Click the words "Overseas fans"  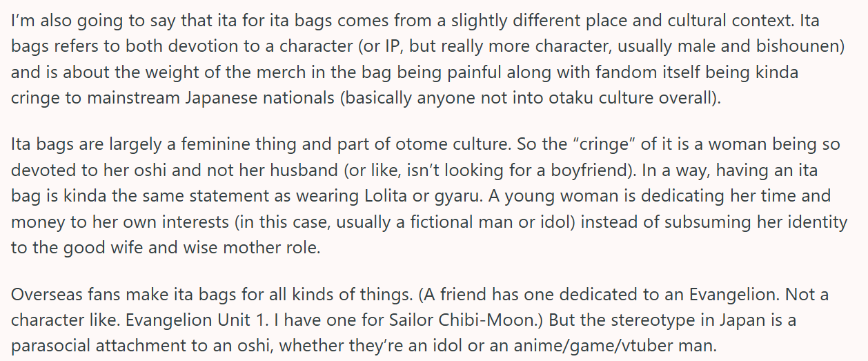(x=62, y=295)
